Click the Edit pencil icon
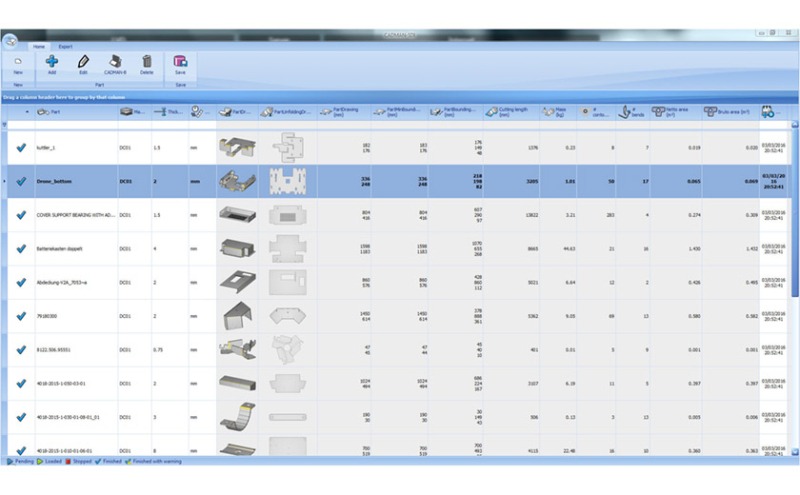 (83, 64)
